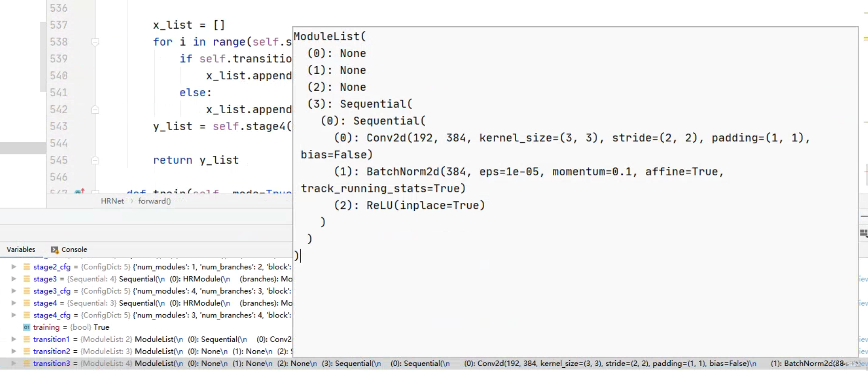The image size is (868, 371).
Task: Select the stage4 variable name
Action: tap(45, 303)
